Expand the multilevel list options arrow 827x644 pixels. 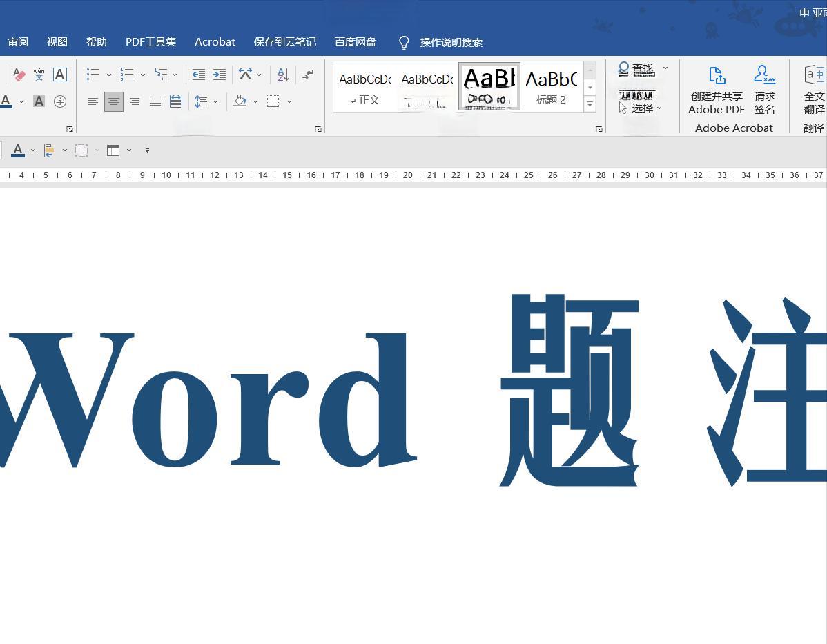(175, 75)
